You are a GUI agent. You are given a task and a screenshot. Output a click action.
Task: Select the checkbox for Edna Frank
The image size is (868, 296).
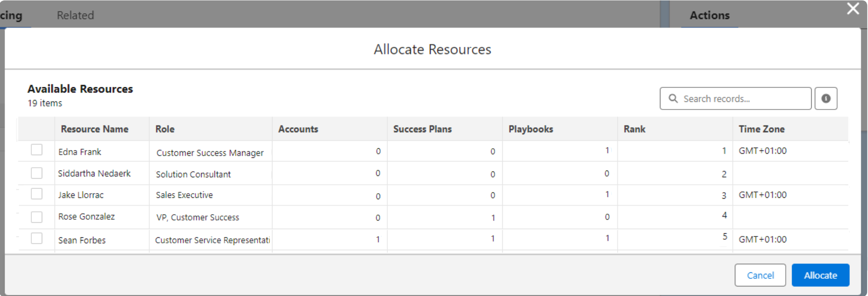[x=37, y=150]
